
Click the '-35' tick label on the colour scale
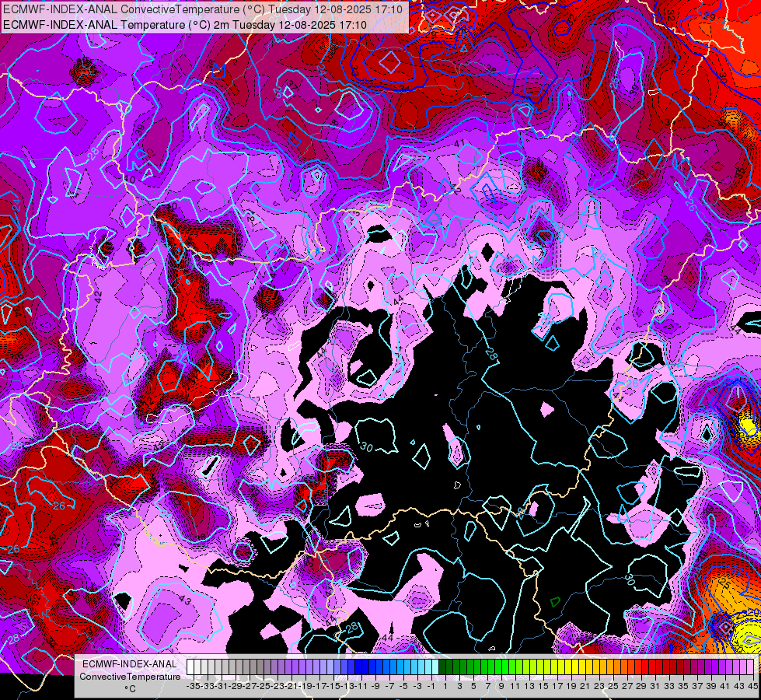[x=193, y=686]
